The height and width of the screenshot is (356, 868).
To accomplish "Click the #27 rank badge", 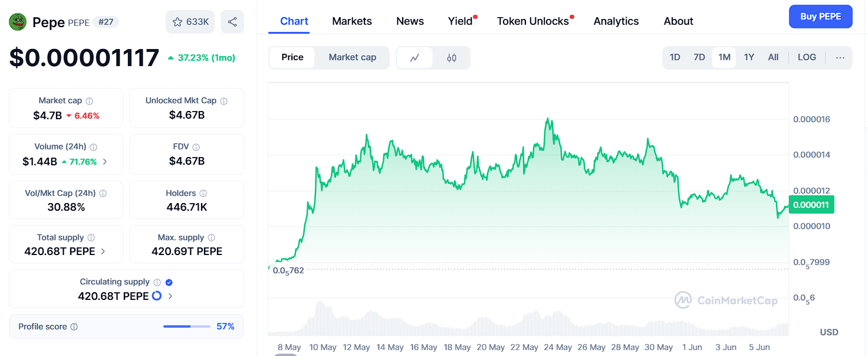I will (x=106, y=22).
